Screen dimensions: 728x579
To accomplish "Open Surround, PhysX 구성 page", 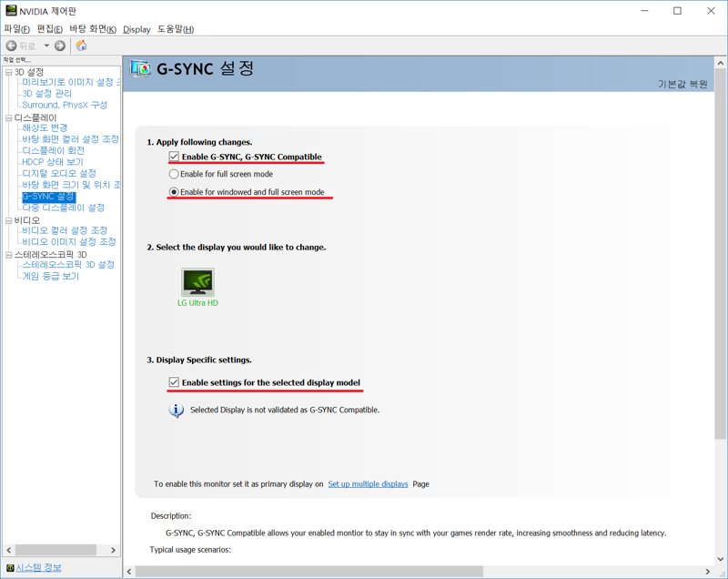I will [x=65, y=105].
